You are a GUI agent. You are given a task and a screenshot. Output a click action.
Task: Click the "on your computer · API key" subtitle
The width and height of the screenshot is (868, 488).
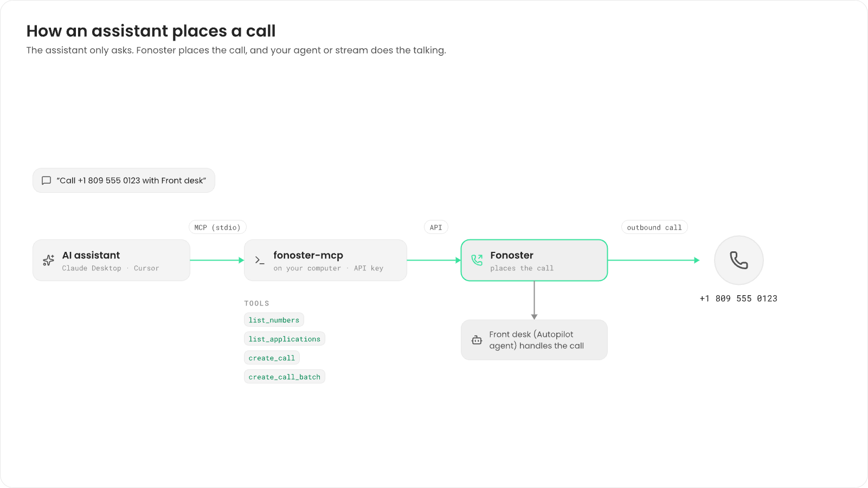[329, 268]
